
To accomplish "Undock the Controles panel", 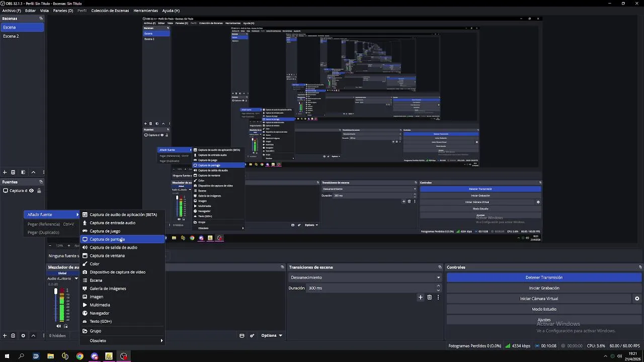I will coord(640,267).
